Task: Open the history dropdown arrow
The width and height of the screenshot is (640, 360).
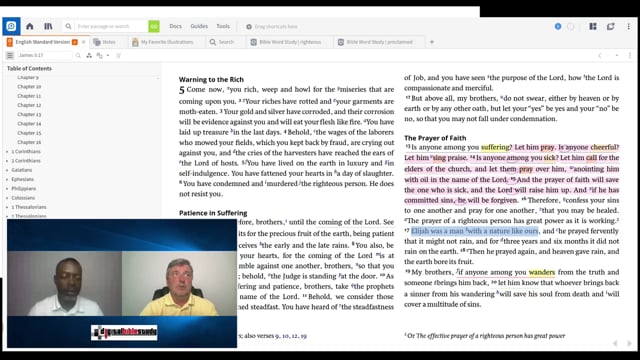Action: (617, 56)
